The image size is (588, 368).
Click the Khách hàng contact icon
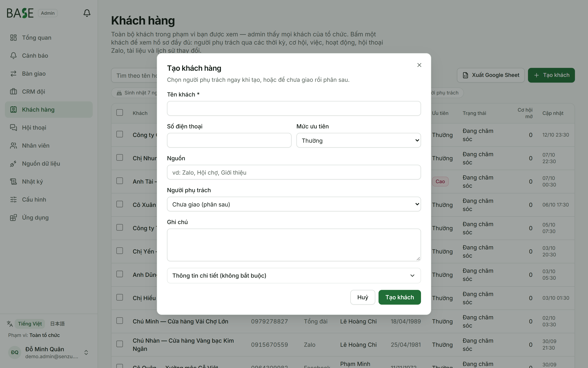pos(13,110)
